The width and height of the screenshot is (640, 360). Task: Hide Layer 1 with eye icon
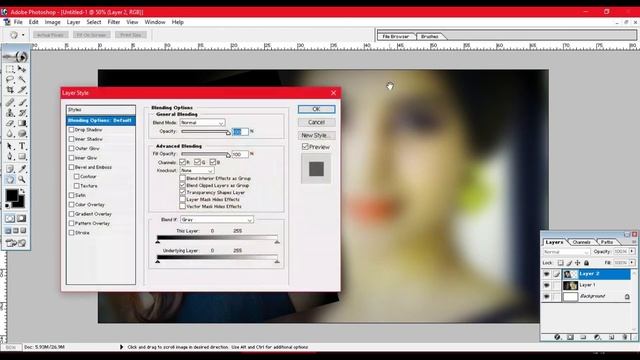[547, 285]
